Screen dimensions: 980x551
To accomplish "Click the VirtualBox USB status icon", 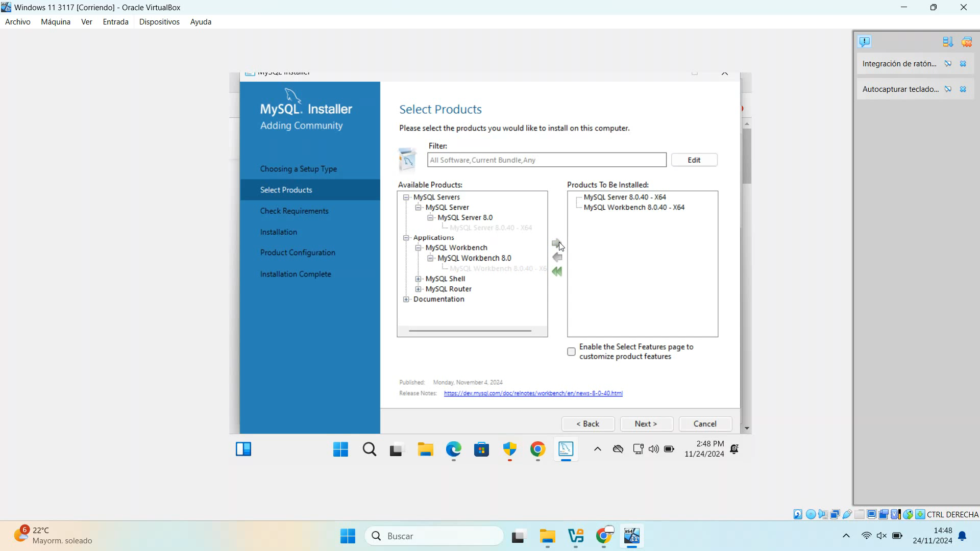I will pos(847,514).
